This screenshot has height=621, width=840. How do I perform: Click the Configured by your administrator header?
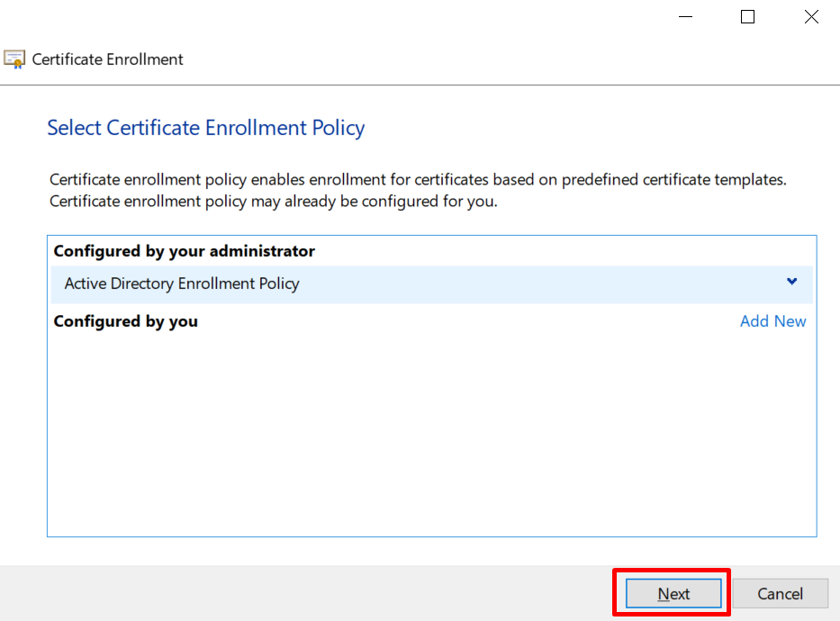(185, 251)
